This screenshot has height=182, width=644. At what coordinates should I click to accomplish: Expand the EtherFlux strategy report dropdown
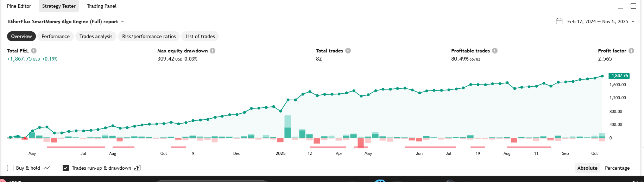[122, 21]
